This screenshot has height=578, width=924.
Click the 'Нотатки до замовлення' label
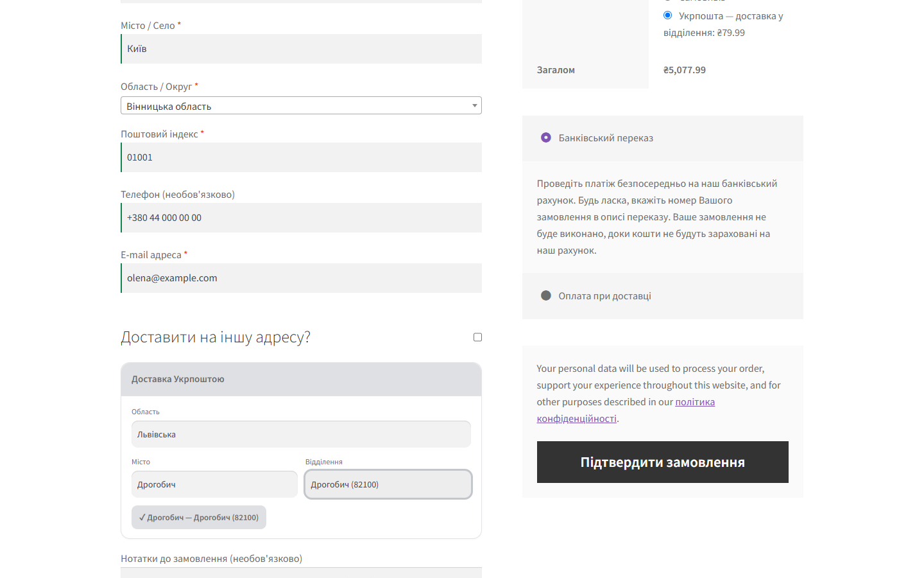211,559
